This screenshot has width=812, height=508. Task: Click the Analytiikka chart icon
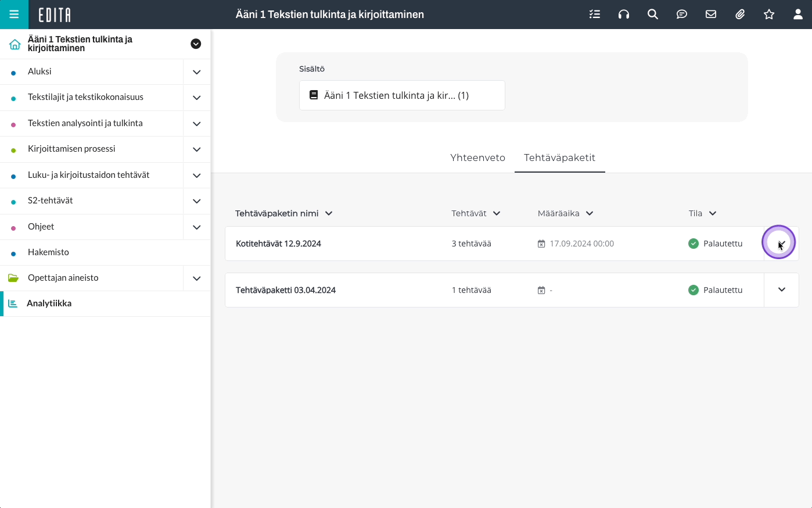(x=13, y=303)
